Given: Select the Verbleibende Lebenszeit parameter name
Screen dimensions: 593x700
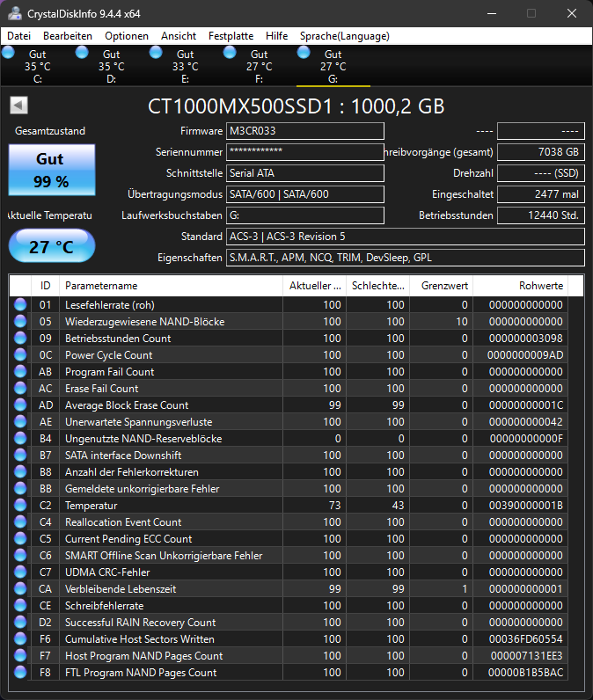Looking at the screenshot, I should [121, 589].
